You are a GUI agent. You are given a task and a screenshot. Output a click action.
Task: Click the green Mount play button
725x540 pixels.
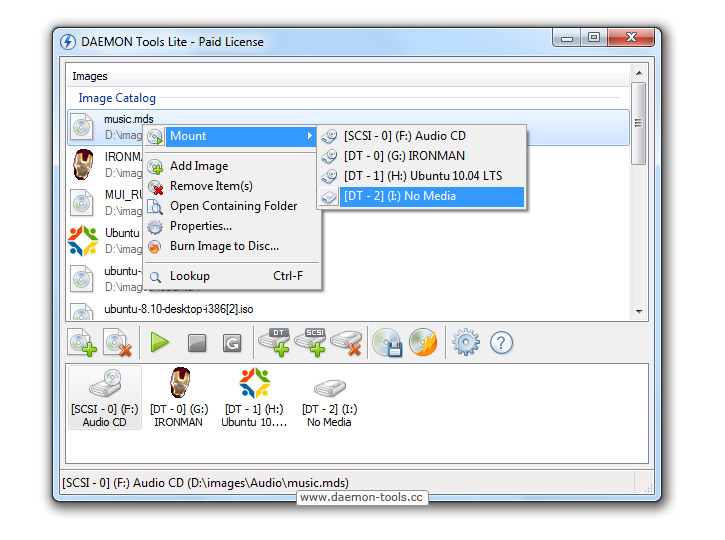point(160,343)
